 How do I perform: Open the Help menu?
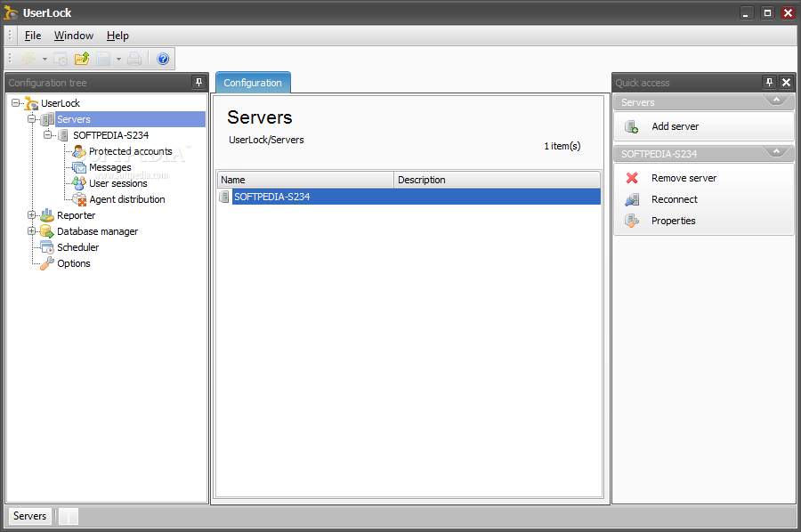coord(117,36)
